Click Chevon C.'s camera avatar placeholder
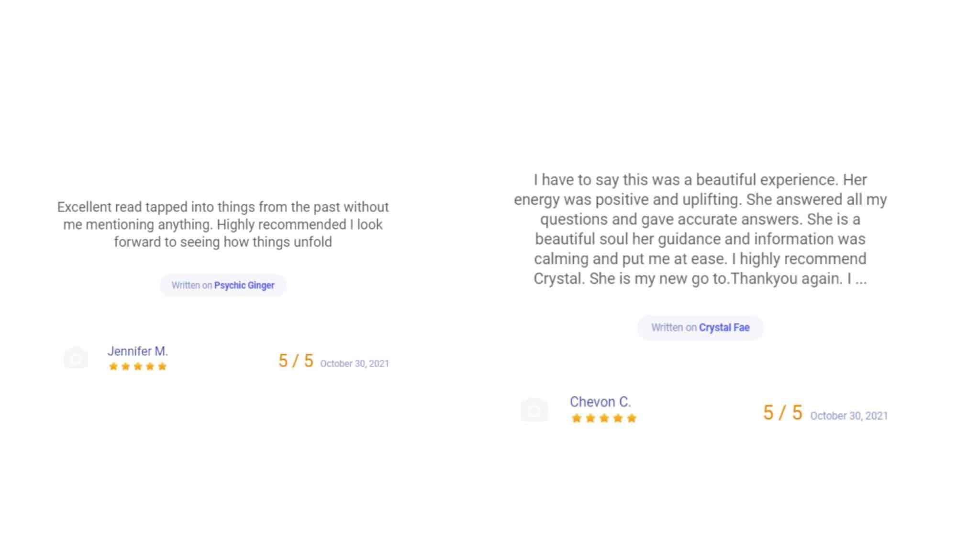Image resolution: width=980 pixels, height=551 pixels. (534, 409)
